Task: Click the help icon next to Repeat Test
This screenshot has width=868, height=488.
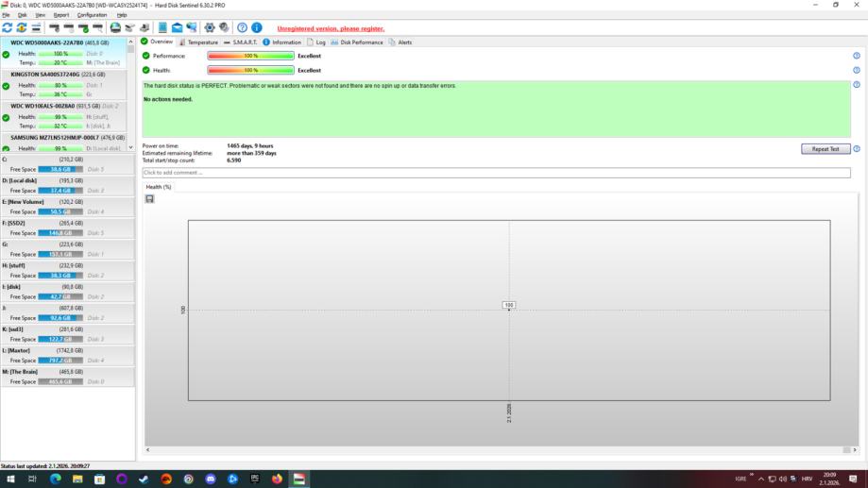Action: 857,149
